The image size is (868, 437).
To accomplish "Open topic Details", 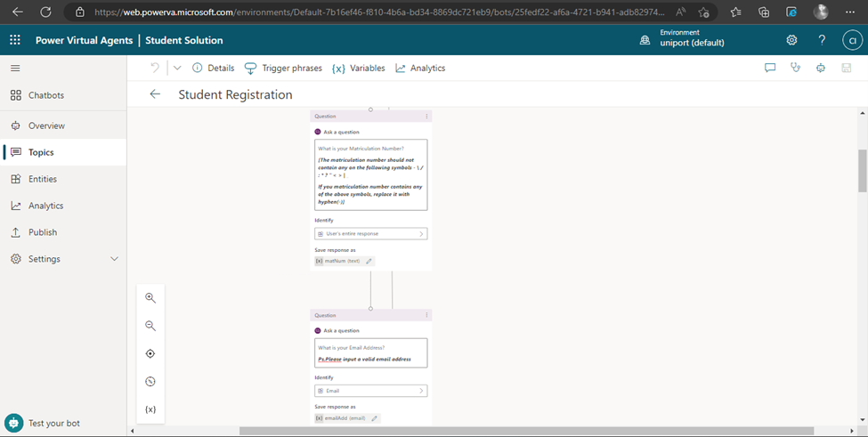I will coord(213,68).
